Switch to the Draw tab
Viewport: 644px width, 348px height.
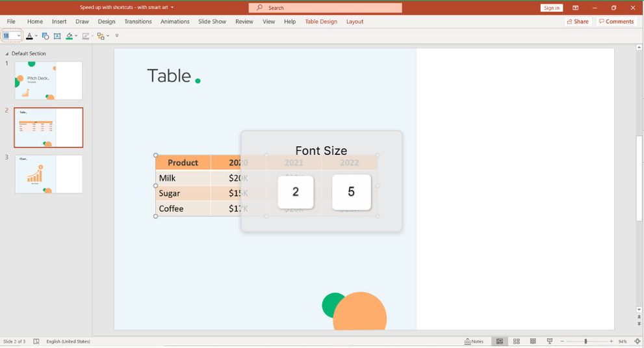(82, 21)
